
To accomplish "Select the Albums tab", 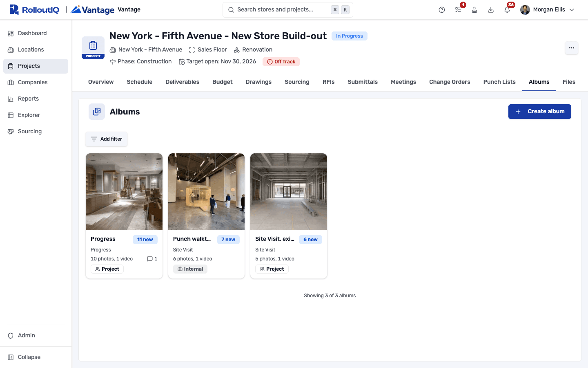I will [x=539, y=82].
